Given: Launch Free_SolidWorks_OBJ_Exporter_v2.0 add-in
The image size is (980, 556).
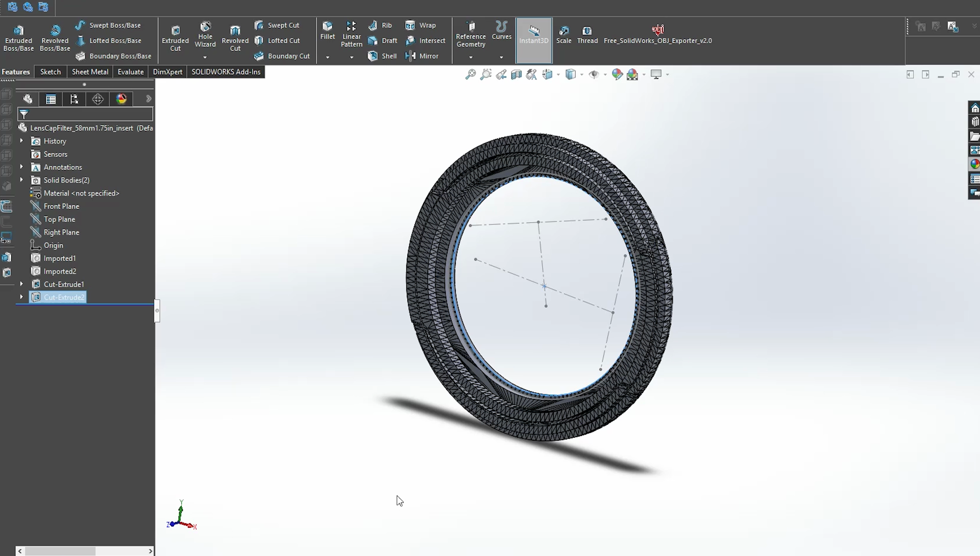Looking at the screenshot, I should coord(657,34).
